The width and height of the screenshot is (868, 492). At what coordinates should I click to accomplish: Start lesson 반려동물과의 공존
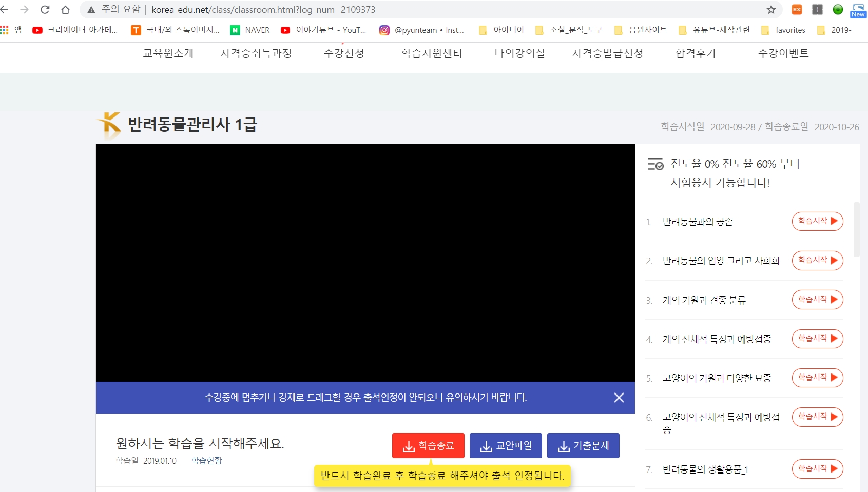point(818,221)
